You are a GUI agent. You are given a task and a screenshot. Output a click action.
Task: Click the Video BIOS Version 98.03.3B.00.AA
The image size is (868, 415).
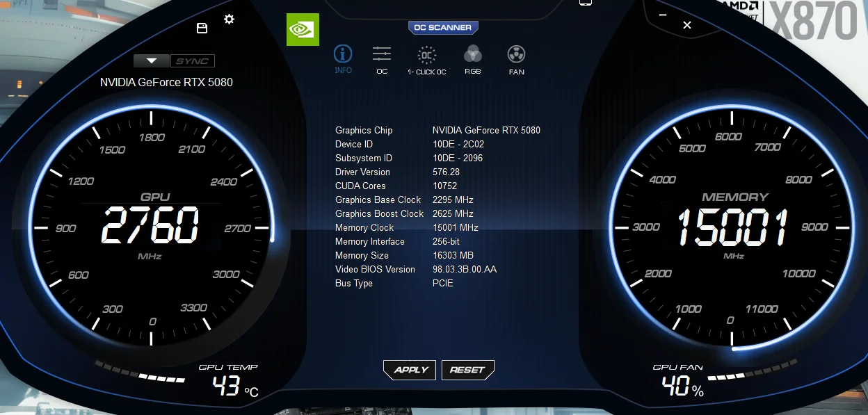click(x=465, y=269)
